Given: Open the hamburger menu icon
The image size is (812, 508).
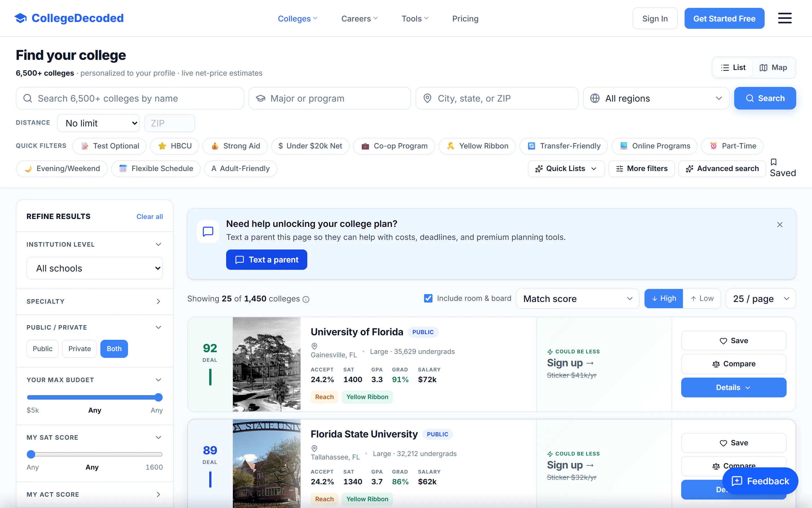Looking at the screenshot, I should click(784, 18).
